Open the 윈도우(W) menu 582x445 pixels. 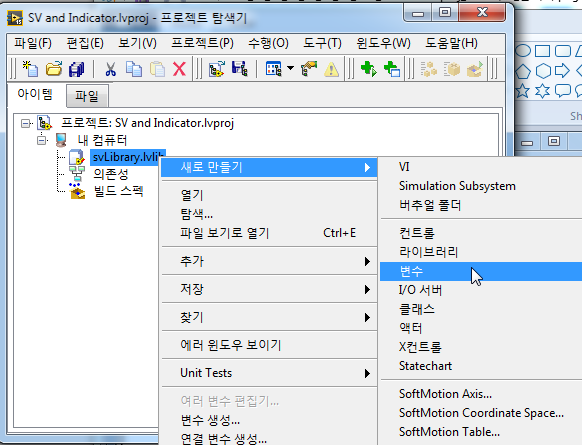point(383,43)
